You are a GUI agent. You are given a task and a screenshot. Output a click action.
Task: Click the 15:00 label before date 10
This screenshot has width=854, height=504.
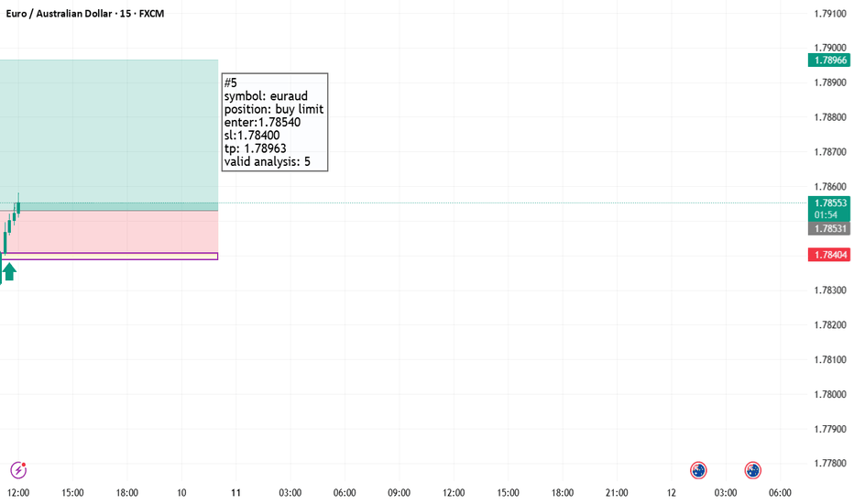point(72,493)
